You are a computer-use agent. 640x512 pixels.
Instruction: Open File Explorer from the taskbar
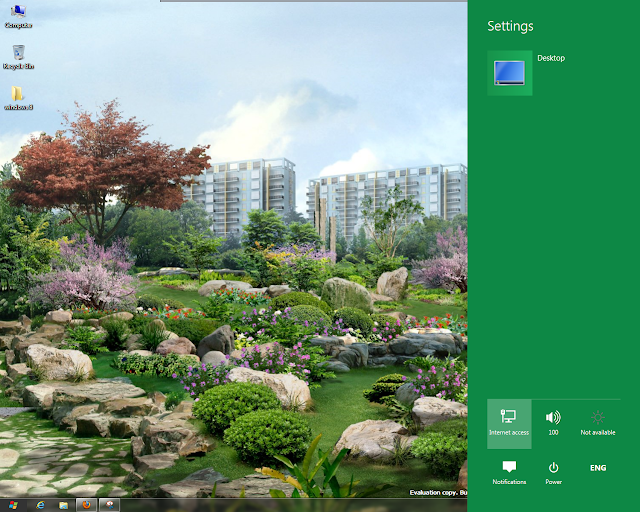63,505
